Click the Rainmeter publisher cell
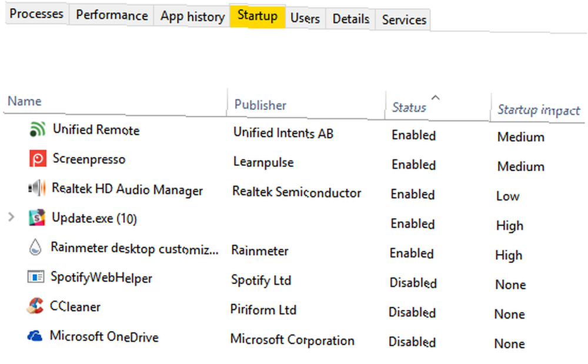588x364 pixels. (259, 251)
